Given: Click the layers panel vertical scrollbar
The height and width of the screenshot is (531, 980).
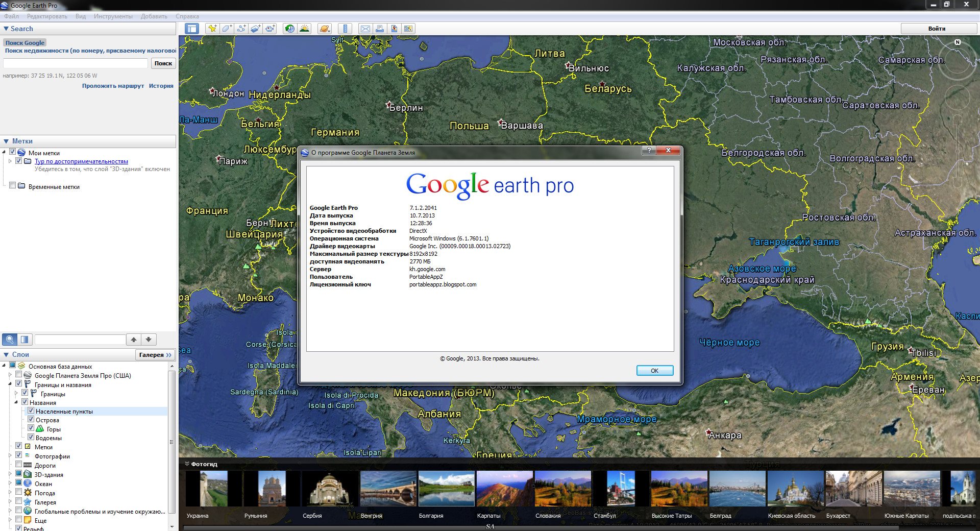Looking at the screenshot, I should click(x=171, y=442).
